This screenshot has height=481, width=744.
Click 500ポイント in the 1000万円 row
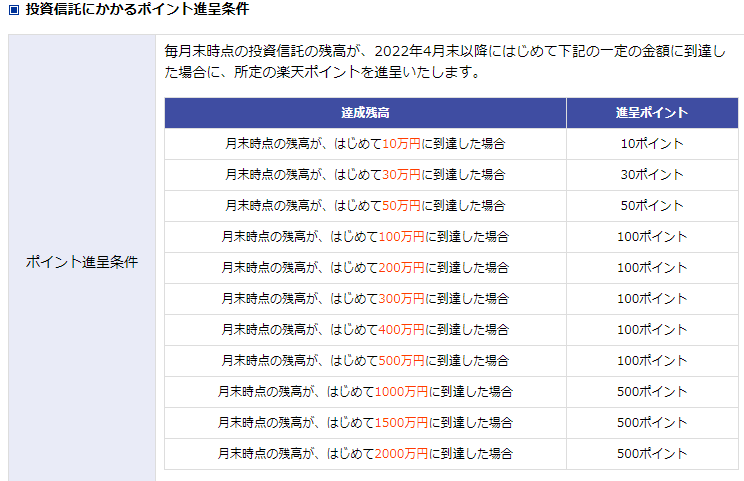652,392
